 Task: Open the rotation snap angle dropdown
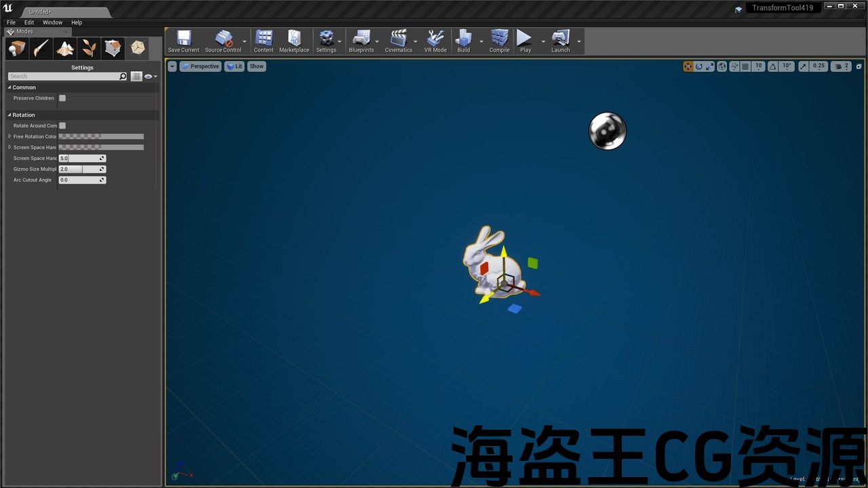coord(787,66)
